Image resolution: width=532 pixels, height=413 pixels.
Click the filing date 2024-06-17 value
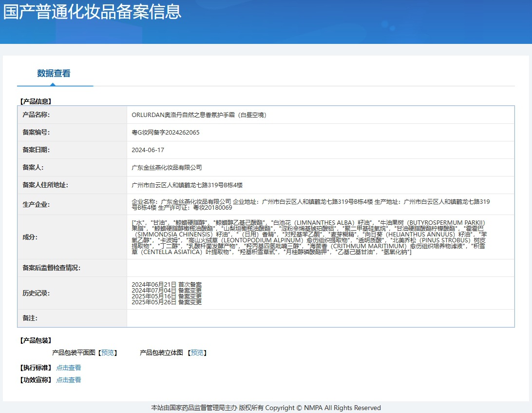148,150
